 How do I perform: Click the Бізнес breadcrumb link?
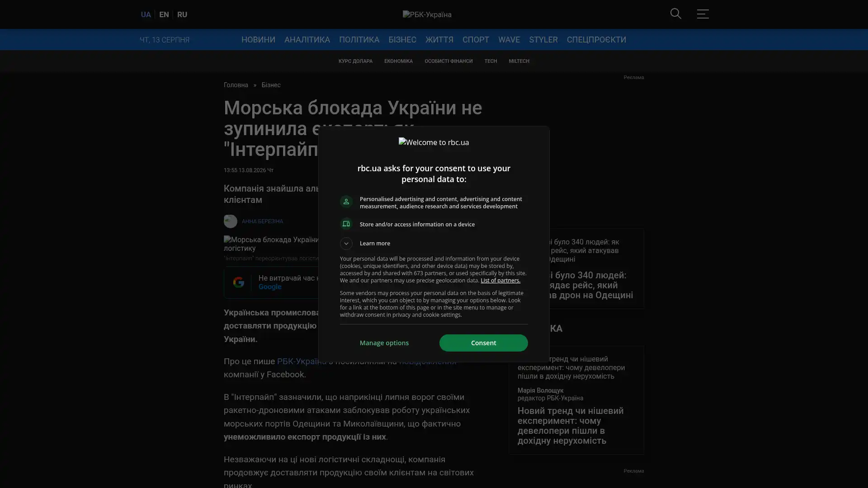(x=271, y=85)
